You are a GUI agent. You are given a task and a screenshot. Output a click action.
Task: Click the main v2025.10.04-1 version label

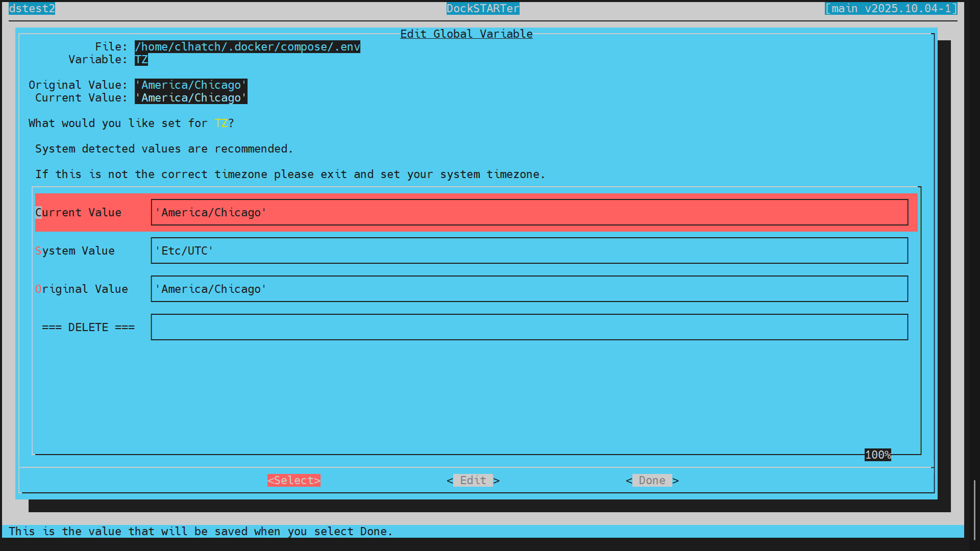click(x=891, y=8)
